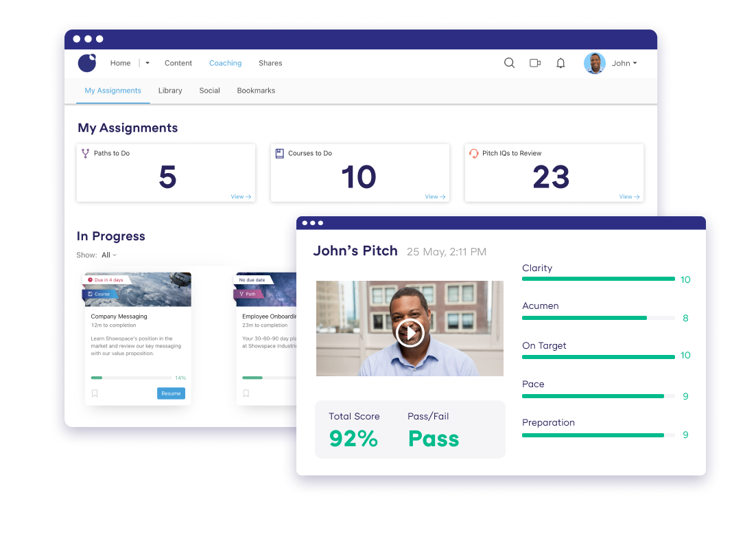Image resolution: width=756 pixels, height=541 pixels.
Task: Click John's profile avatar
Action: (595, 63)
